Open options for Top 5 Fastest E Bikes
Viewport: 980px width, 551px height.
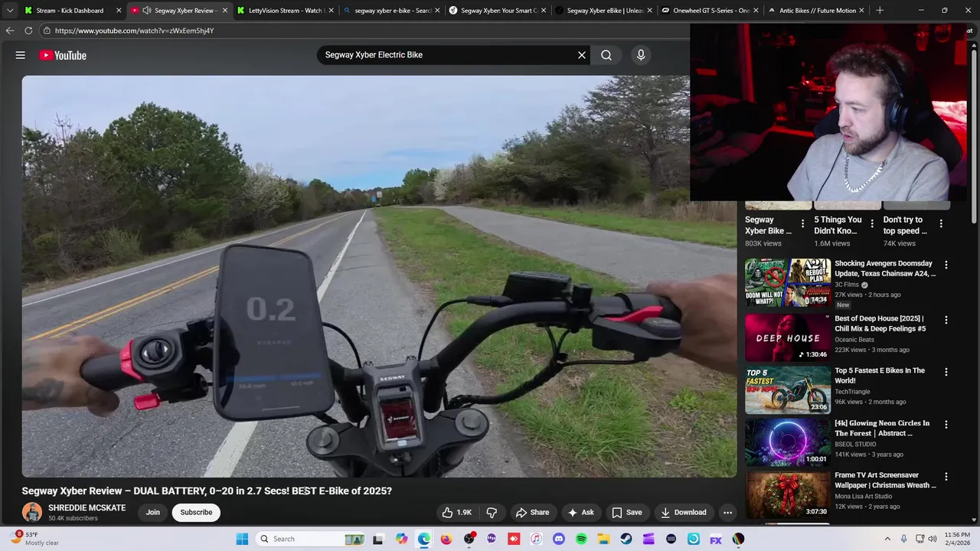click(946, 372)
